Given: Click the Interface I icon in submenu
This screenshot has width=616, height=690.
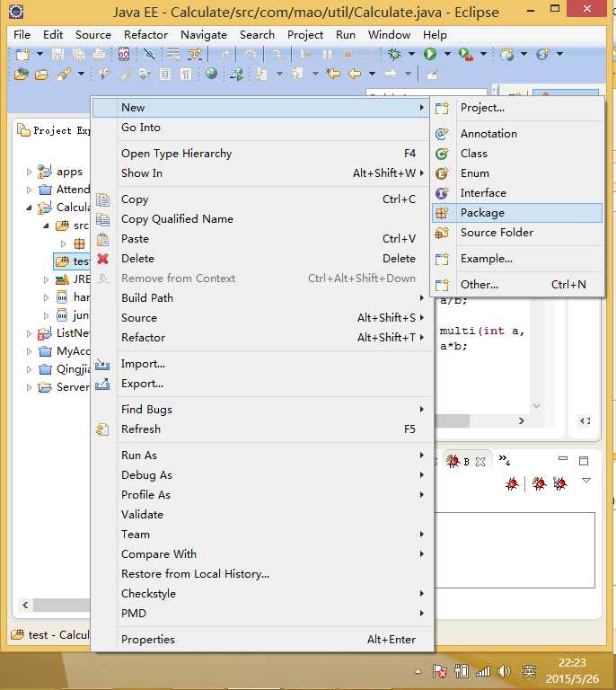Looking at the screenshot, I should click(442, 193).
